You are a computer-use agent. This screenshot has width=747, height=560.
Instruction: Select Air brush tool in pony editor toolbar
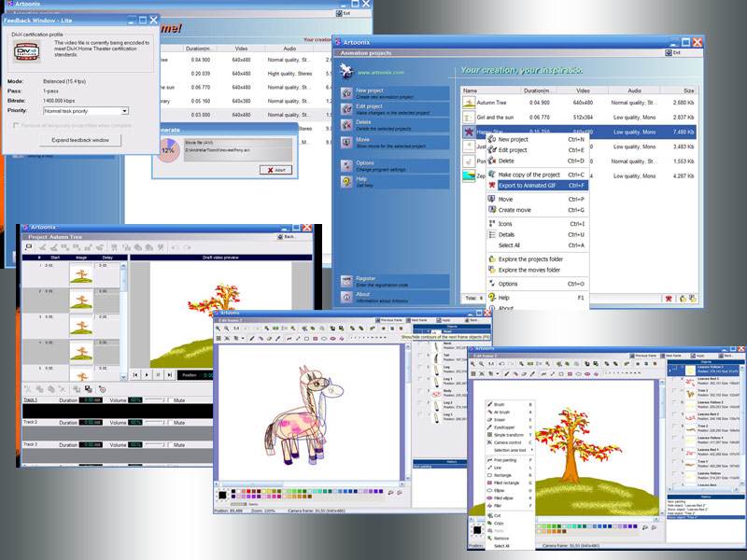point(261,338)
